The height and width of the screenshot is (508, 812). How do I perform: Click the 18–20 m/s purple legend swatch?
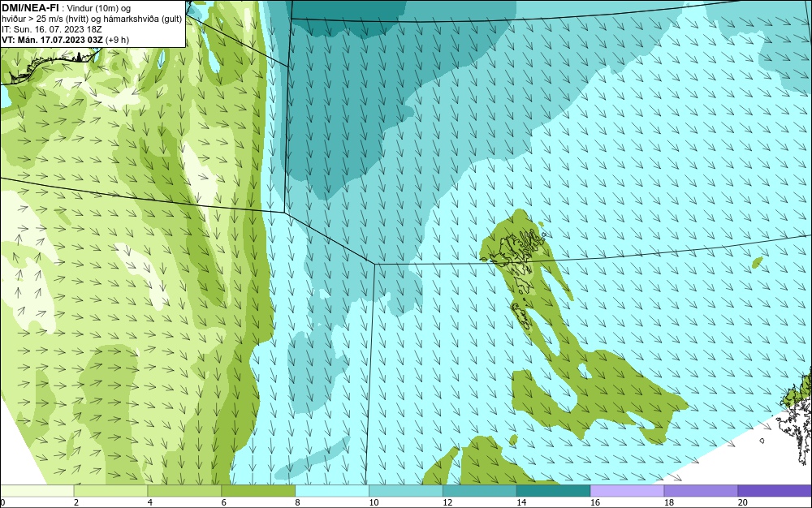702,490
